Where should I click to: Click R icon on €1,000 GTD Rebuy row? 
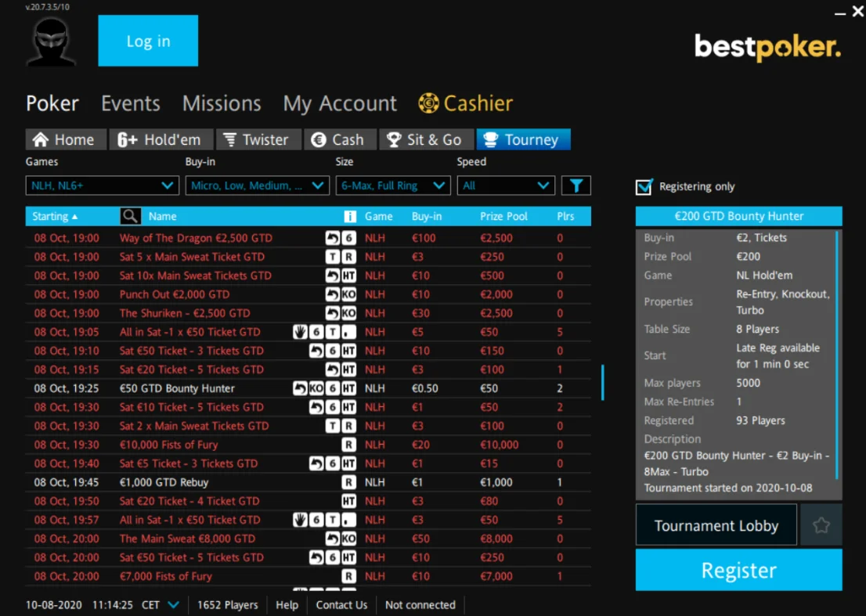click(349, 482)
